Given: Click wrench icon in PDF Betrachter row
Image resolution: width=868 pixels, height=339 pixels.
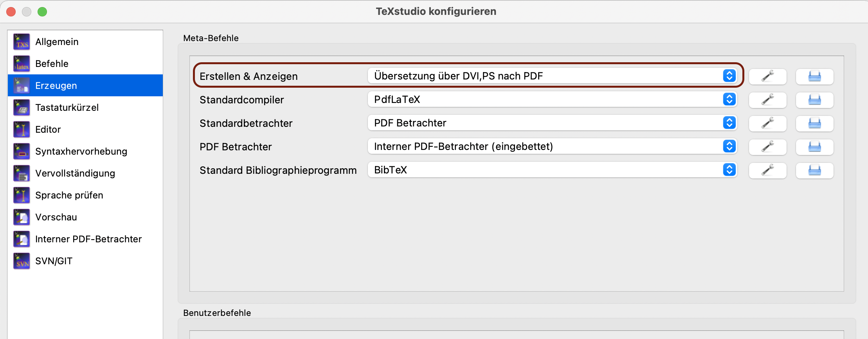Looking at the screenshot, I should click(767, 147).
